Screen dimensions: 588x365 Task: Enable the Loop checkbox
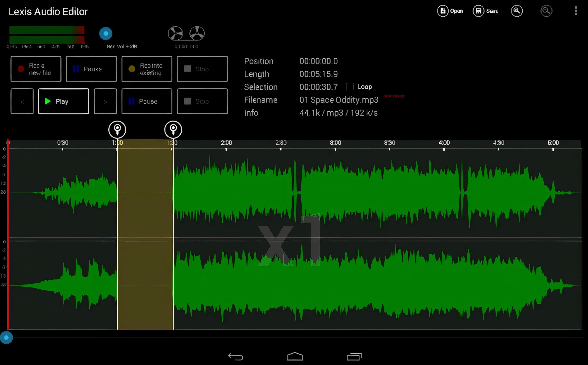pyautogui.click(x=350, y=86)
